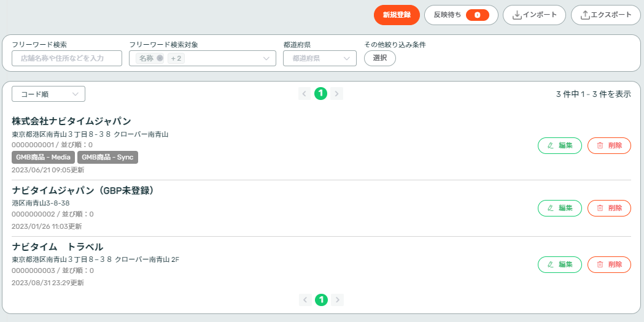The height and width of the screenshot is (322, 644).
Task: Click the export upload-arrow icon
Action: click(x=585, y=15)
